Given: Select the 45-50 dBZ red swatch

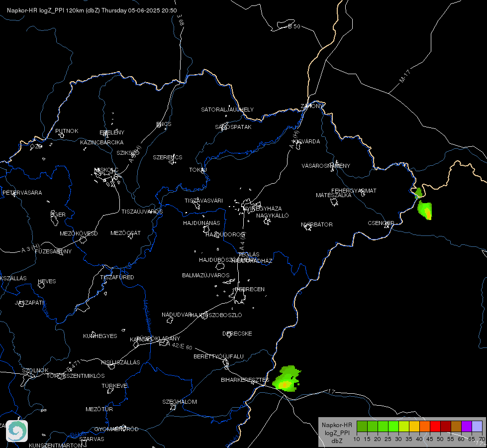Looking at the screenshot, I should point(435,426).
